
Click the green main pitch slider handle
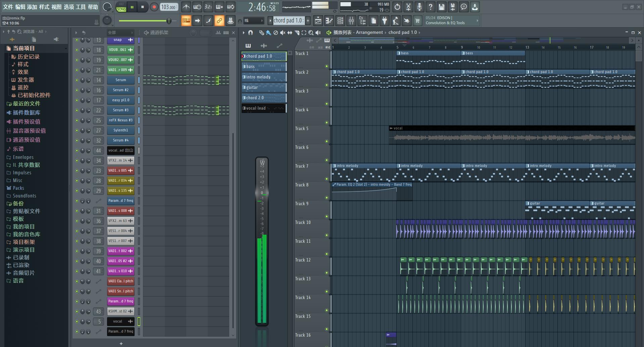[169, 21]
